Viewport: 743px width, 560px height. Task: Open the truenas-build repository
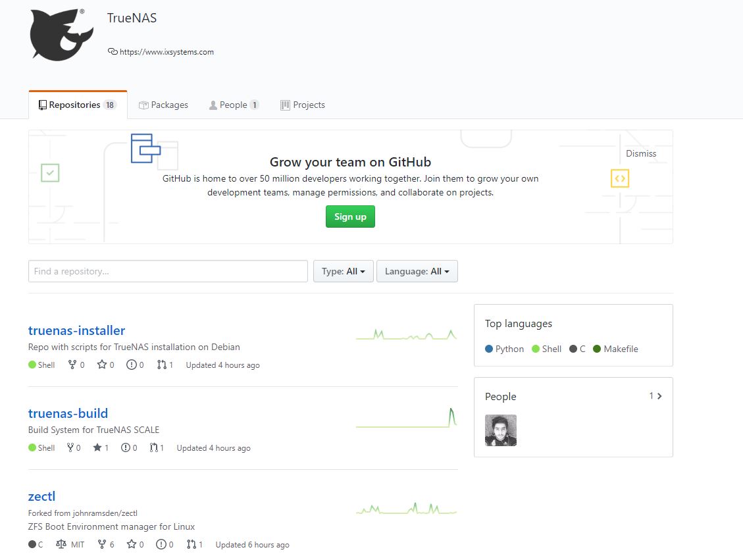pyautogui.click(x=68, y=413)
